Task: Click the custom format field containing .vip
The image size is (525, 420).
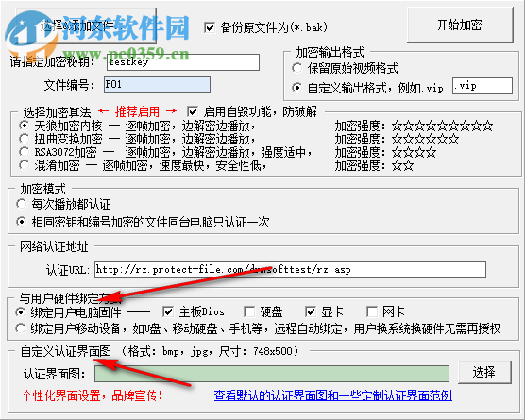Action: point(483,86)
